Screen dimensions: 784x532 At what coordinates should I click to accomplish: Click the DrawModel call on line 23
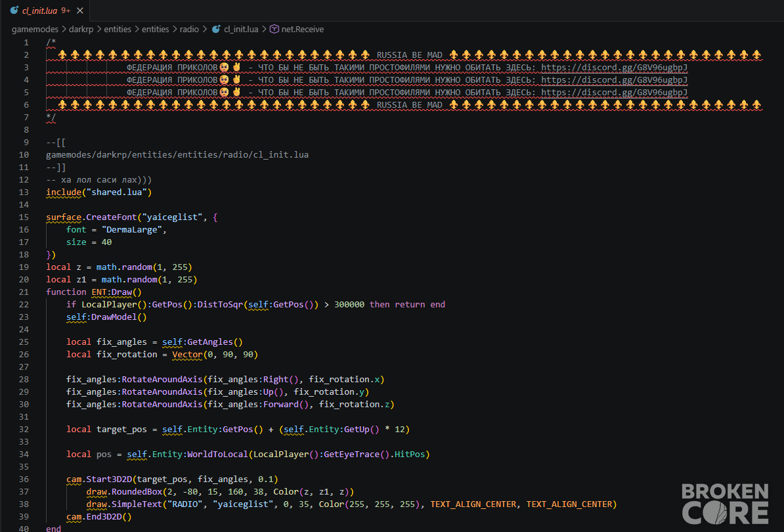(x=114, y=317)
